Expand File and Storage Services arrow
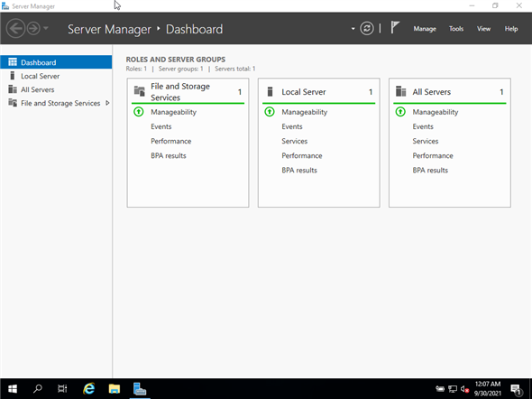Image resolution: width=532 pixels, height=399 pixels. tap(107, 103)
